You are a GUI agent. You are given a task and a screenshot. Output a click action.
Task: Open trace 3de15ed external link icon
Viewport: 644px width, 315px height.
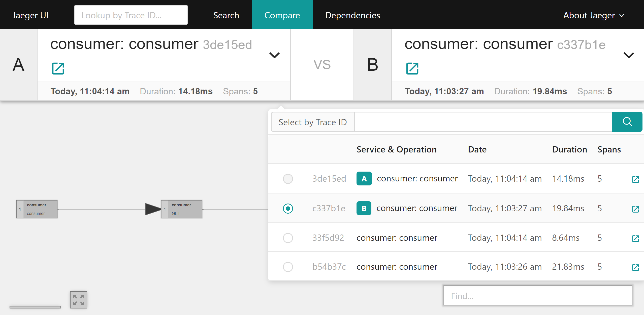[635, 179]
